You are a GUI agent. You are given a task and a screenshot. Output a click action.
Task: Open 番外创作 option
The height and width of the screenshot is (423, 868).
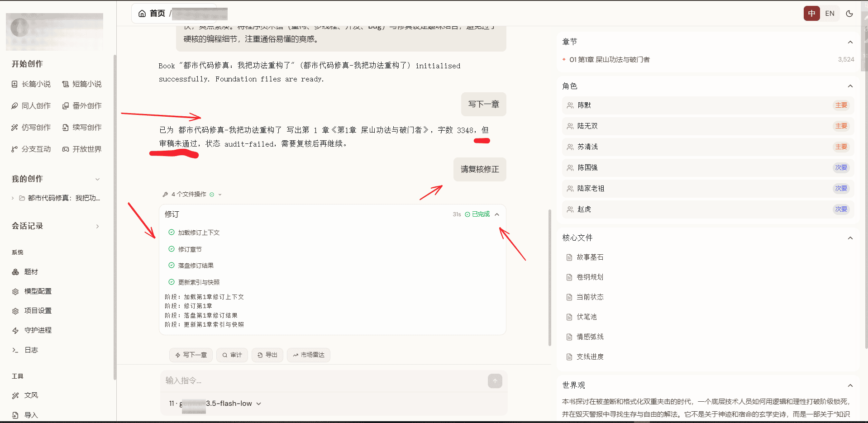point(82,106)
